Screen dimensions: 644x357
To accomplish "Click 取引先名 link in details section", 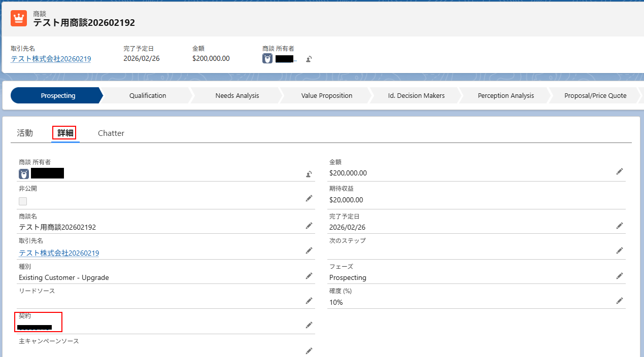I will coord(59,253).
